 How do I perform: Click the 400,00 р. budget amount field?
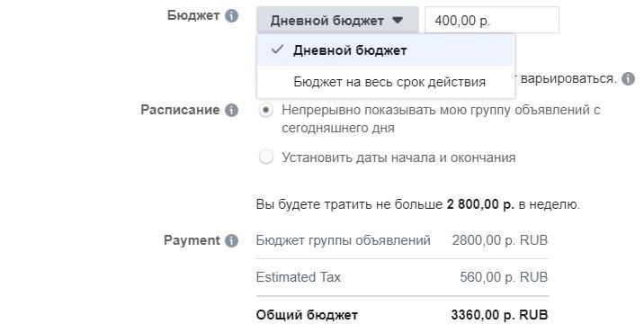tap(492, 20)
